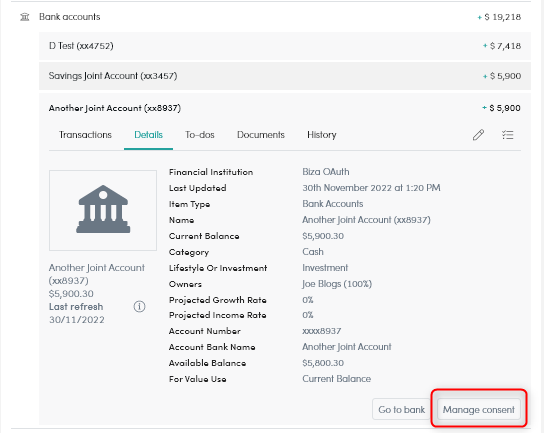
Task: Click the Another Joint Account name under thumbnail
Action: coord(97,274)
